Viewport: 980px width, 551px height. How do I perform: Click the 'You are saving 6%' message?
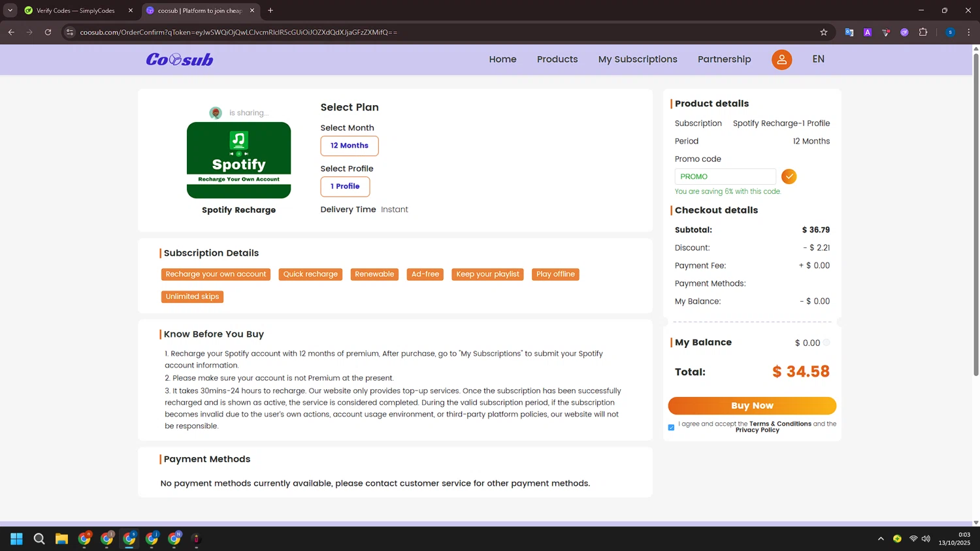pyautogui.click(x=728, y=192)
